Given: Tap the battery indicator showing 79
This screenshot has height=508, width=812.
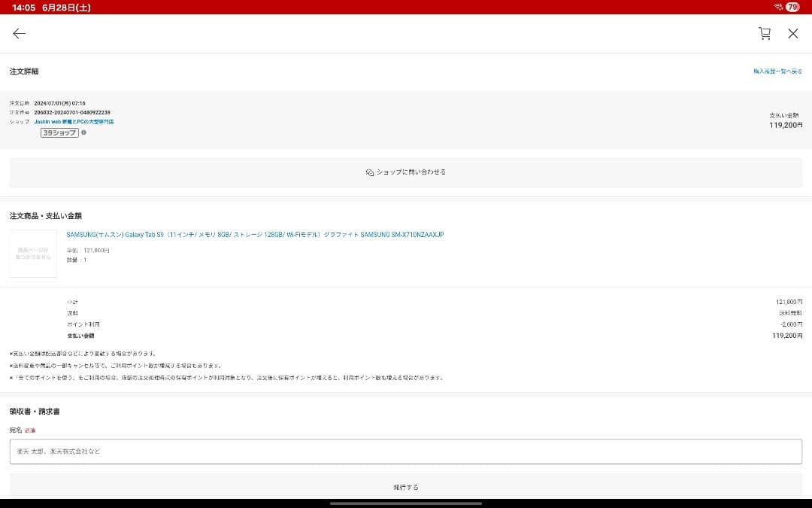Looking at the screenshot, I should click(x=792, y=7).
